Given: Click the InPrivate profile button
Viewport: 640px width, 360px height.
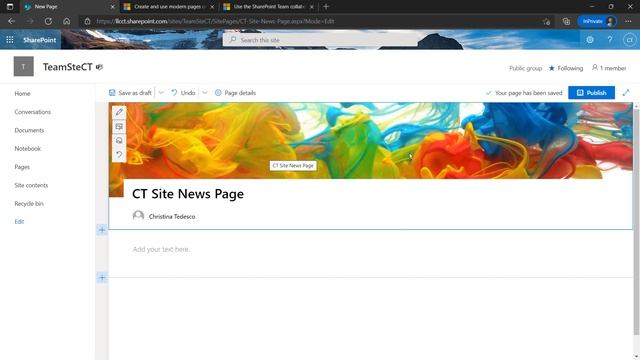Looking at the screenshot, I should (x=597, y=21).
